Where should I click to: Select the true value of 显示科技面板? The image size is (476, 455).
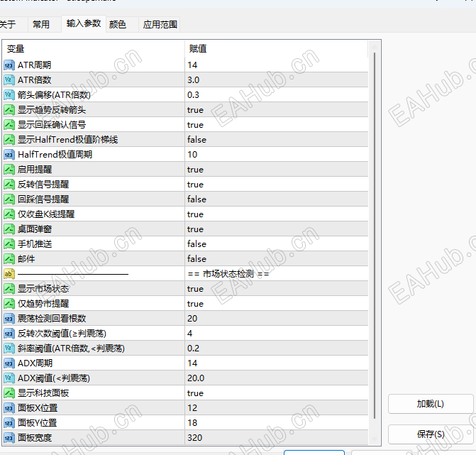coord(276,393)
